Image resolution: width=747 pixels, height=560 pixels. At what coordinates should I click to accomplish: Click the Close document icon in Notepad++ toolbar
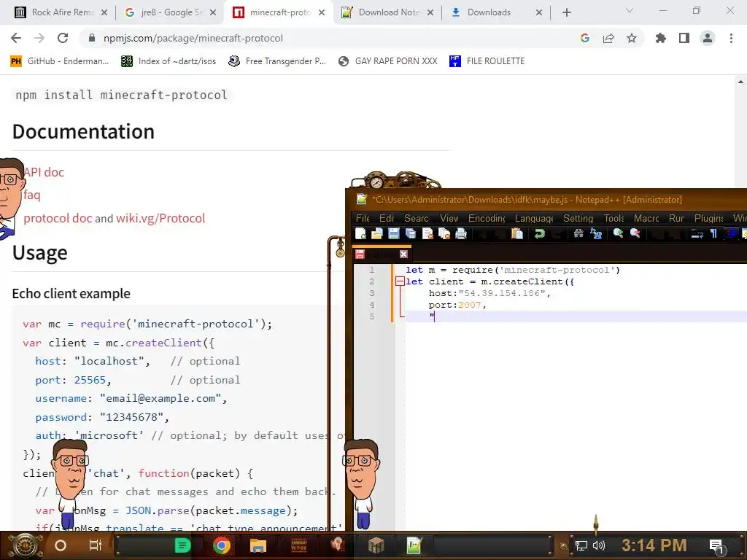point(427,233)
